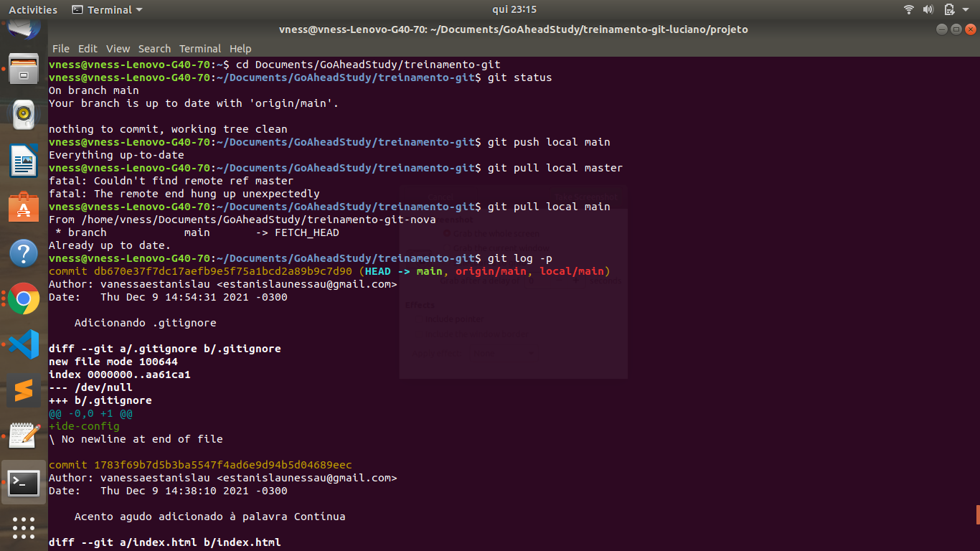980x551 pixels.
Task: Open the Search menu
Action: [154, 49]
